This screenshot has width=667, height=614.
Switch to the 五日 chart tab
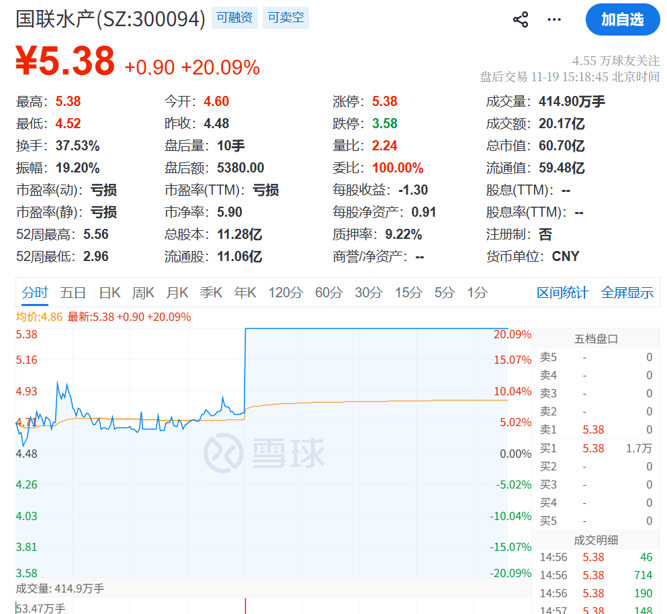tap(73, 292)
